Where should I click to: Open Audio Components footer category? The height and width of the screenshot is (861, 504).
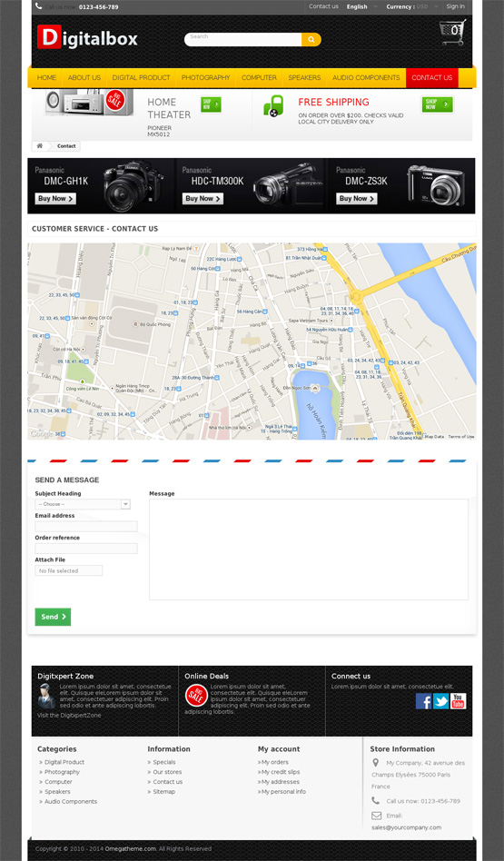pos(71,802)
